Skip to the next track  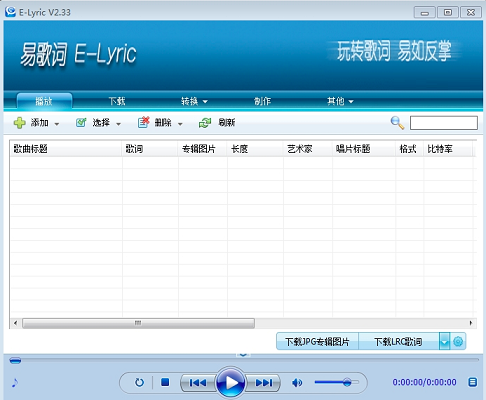263,382
